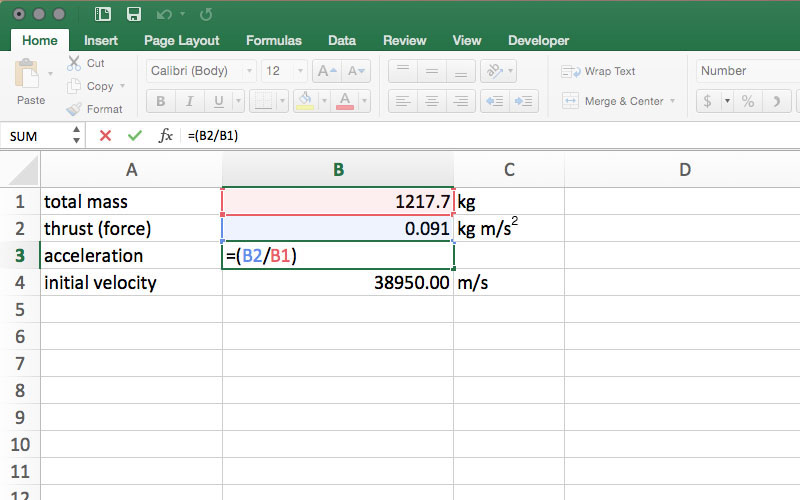Image resolution: width=800 pixels, height=500 pixels.
Task: Click the Cut scissors icon
Action: tap(74, 63)
